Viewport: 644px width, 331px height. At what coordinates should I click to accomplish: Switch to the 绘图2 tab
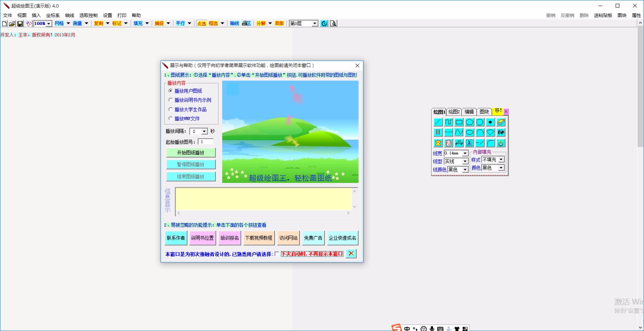pos(454,112)
